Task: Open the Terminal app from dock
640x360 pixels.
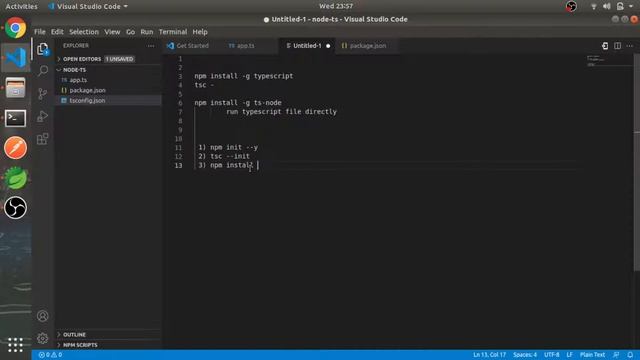Action: coord(16,118)
